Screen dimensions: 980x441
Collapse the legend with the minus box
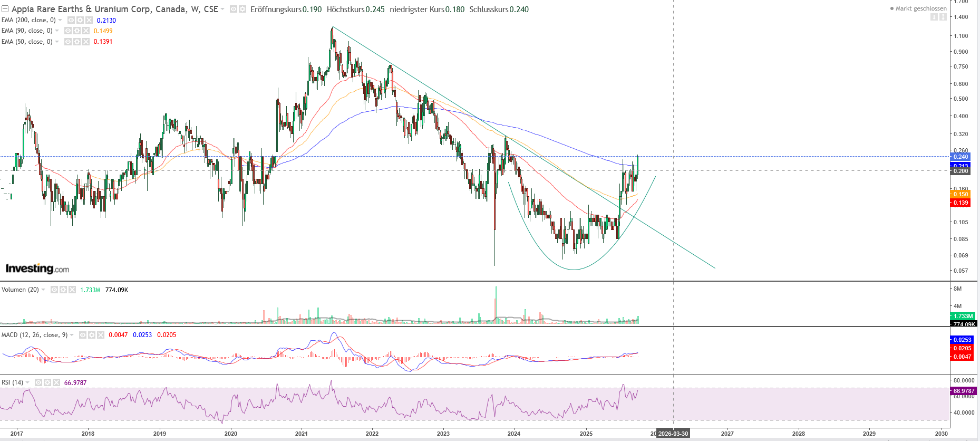coord(5,9)
